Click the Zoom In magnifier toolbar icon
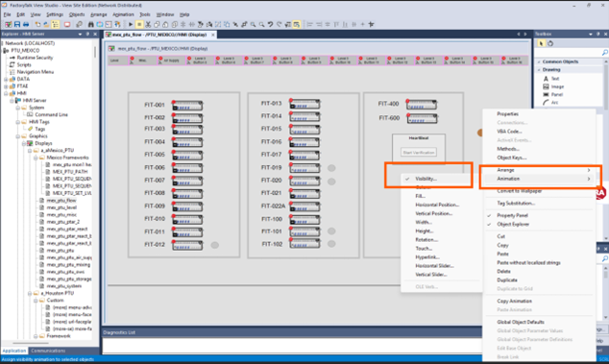 click(254, 24)
